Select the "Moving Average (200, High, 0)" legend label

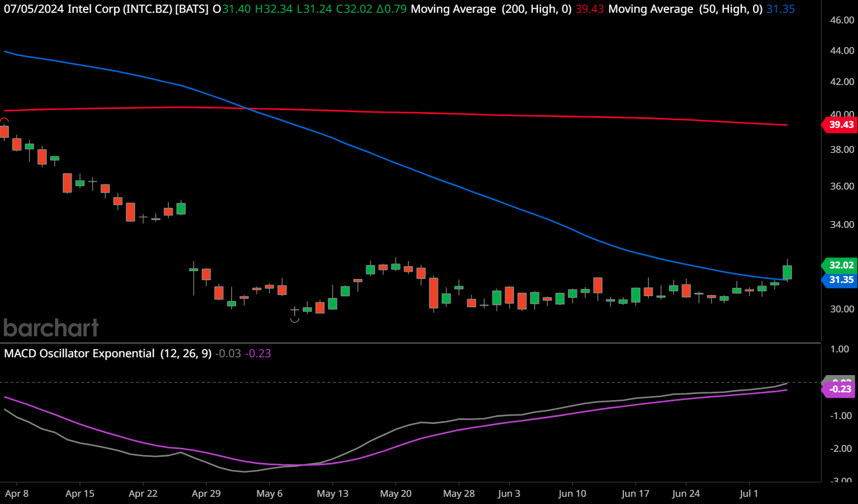point(491,9)
